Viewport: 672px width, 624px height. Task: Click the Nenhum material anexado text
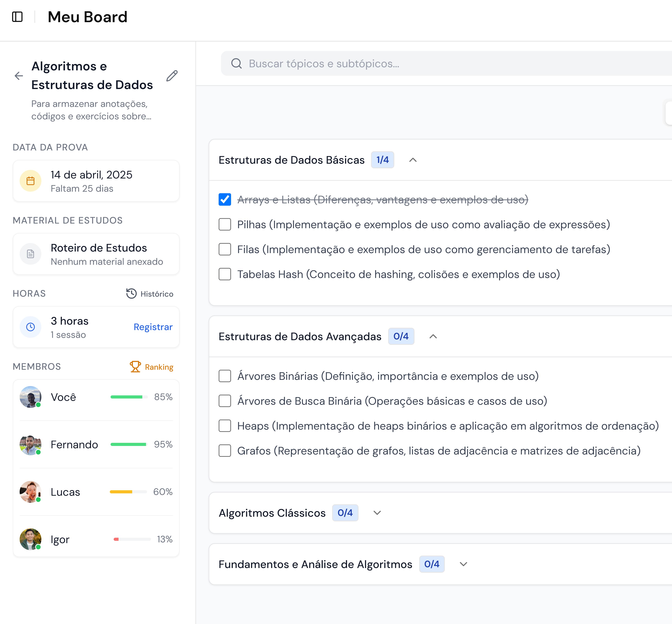(107, 262)
